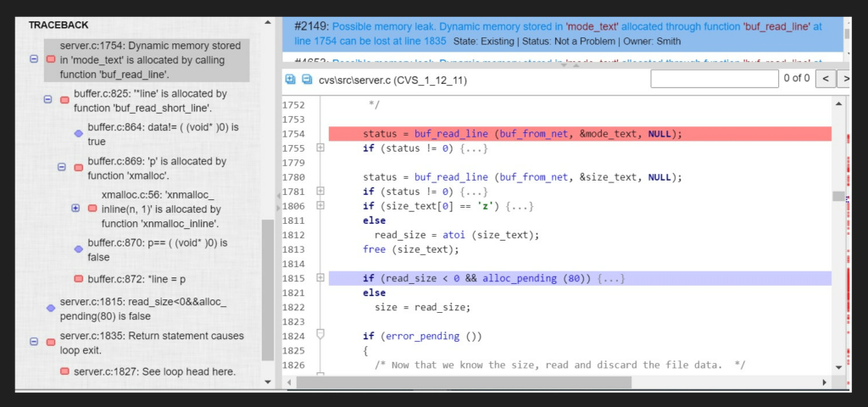Click line 1780 buf_read_line size_text call
This screenshot has height=407, width=868.
522,177
